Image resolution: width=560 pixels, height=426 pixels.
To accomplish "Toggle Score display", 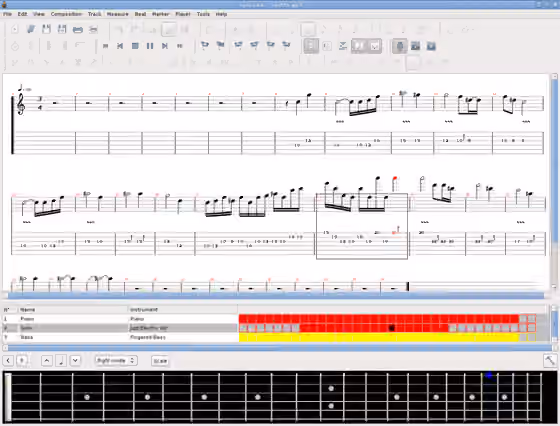I will [x=359, y=46].
